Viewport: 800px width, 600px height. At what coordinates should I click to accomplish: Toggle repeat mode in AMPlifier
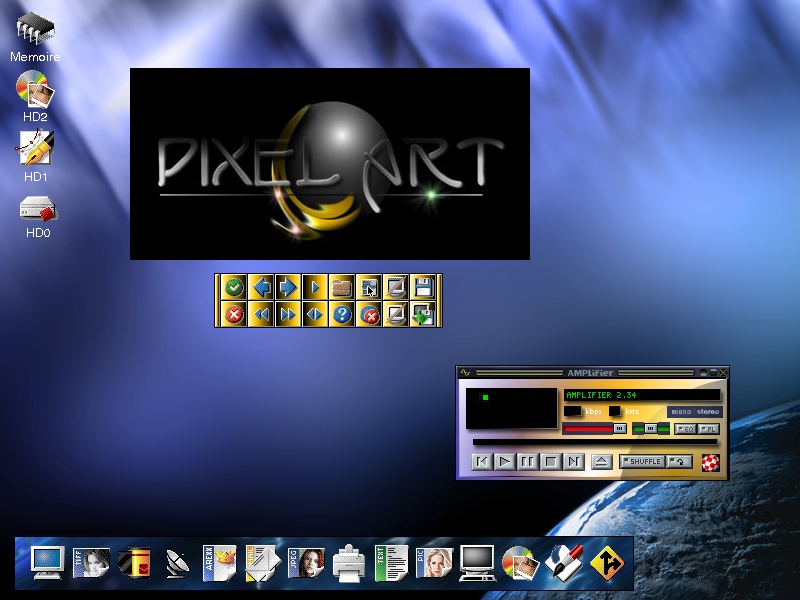(x=679, y=461)
